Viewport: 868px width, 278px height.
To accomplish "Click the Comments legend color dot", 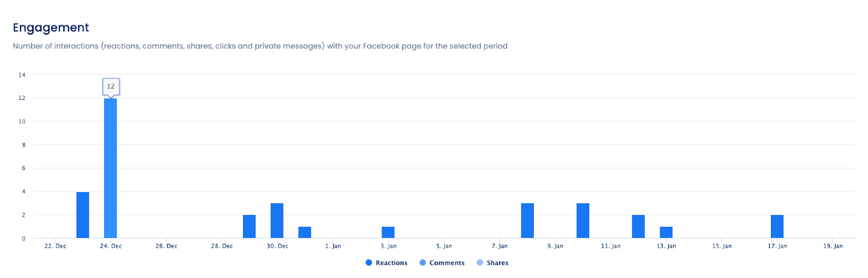I will click(x=423, y=263).
